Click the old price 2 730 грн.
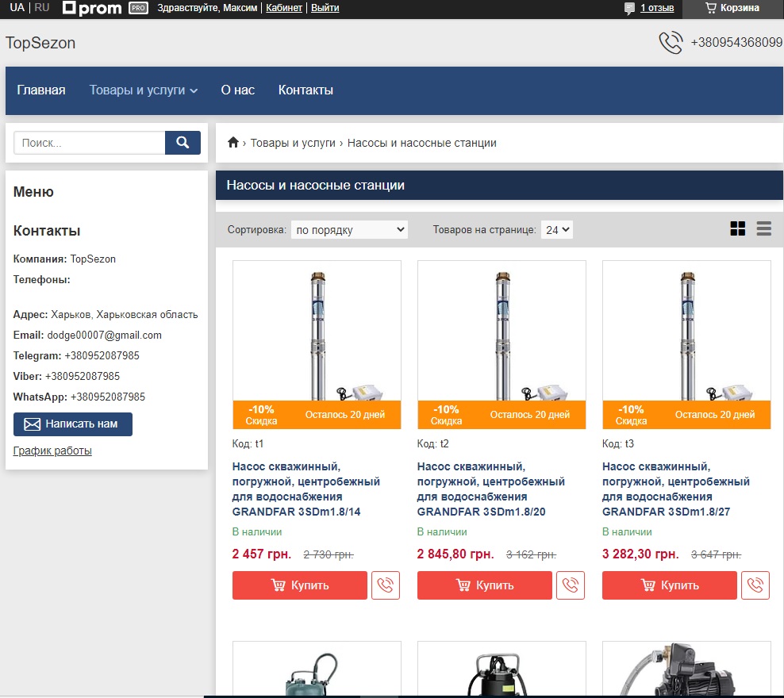 [329, 554]
